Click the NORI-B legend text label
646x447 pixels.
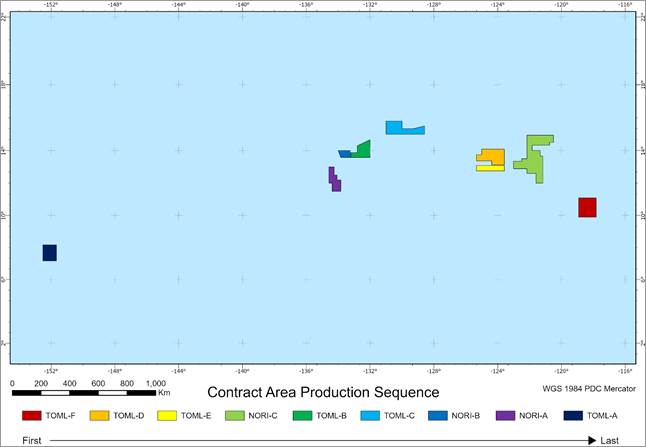pyautogui.click(x=468, y=415)
